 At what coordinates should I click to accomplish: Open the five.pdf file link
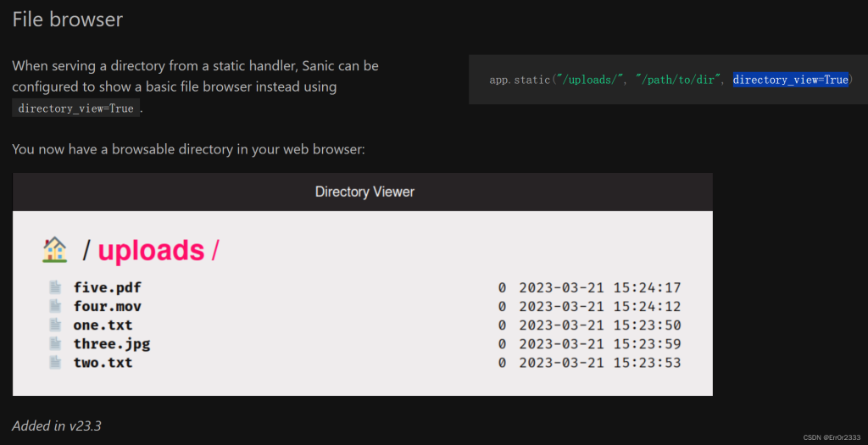pos(108,288)
